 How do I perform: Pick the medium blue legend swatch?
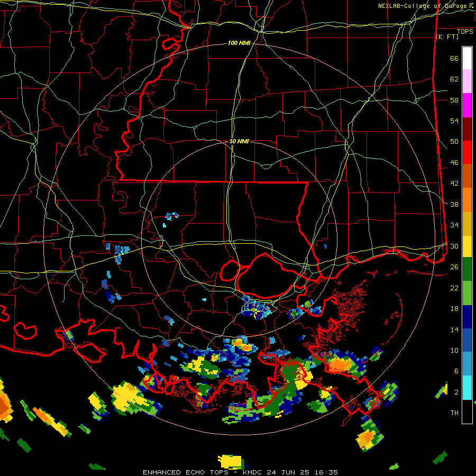pyautogui.click(x=467, y=341)
